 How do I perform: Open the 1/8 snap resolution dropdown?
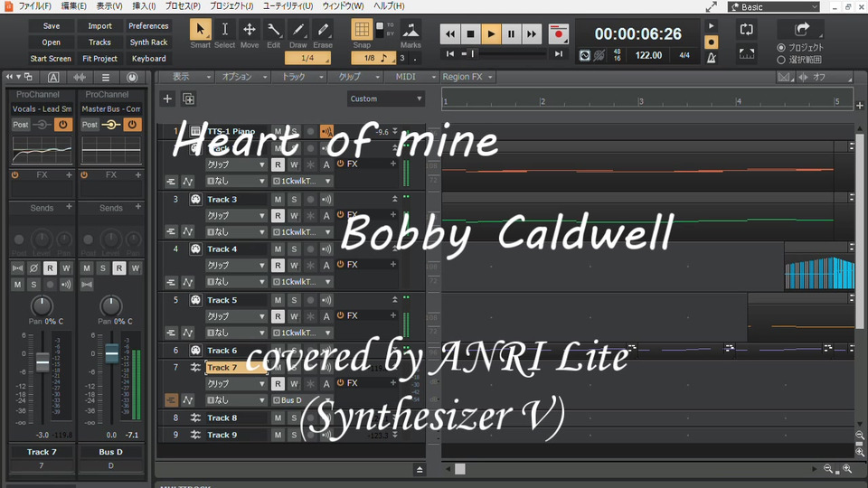373,58
